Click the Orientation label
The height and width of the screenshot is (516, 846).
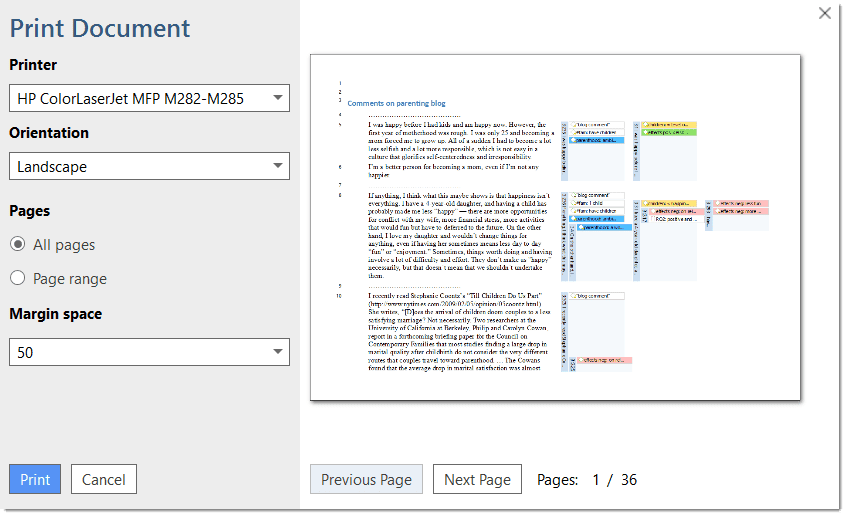(49, 132)
